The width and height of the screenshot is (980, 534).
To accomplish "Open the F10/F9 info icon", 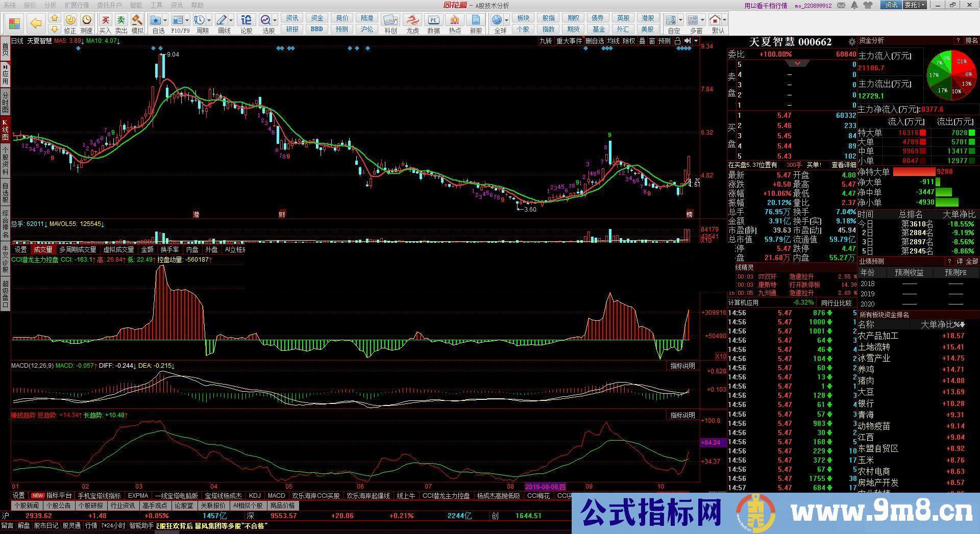I will 177,20.
